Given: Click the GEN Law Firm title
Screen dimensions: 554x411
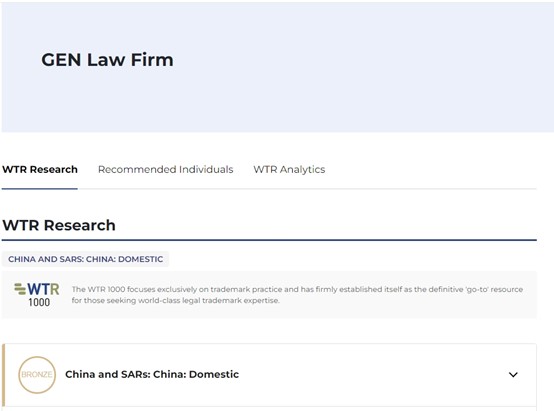Looking at the screenshot, I should pyautogui.click(x=107, y=60).
